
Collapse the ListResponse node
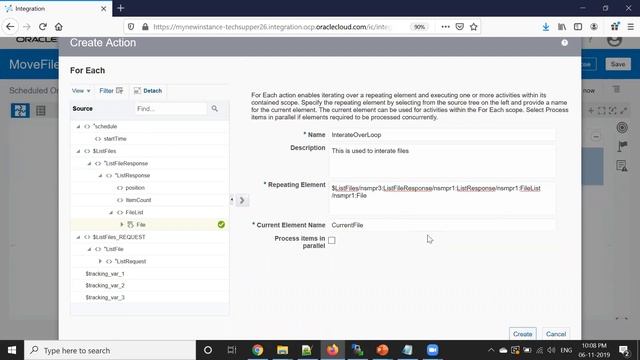point(100,176)
